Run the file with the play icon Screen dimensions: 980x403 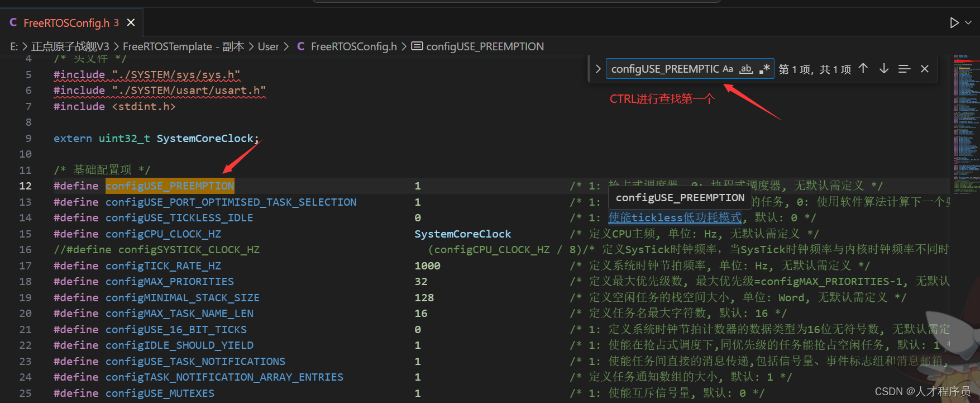click(x=954, y=22)
